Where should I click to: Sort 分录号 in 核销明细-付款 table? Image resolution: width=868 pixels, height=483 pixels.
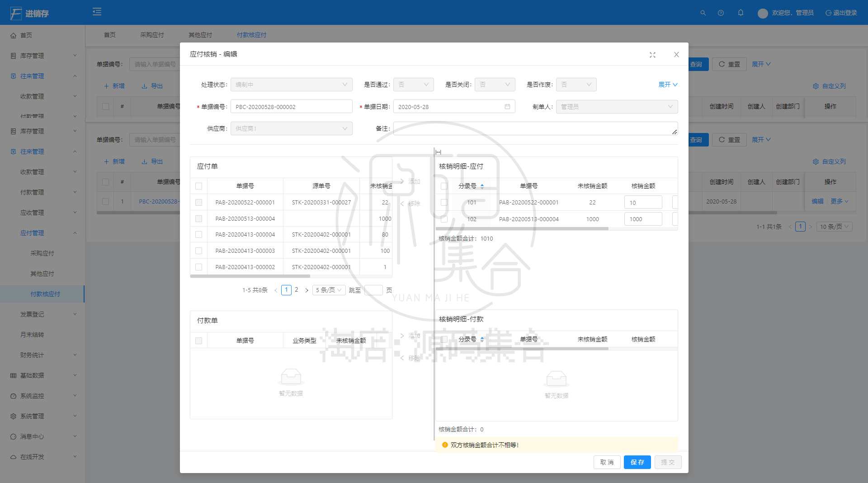pyautogui.click(x=482, y=339)
